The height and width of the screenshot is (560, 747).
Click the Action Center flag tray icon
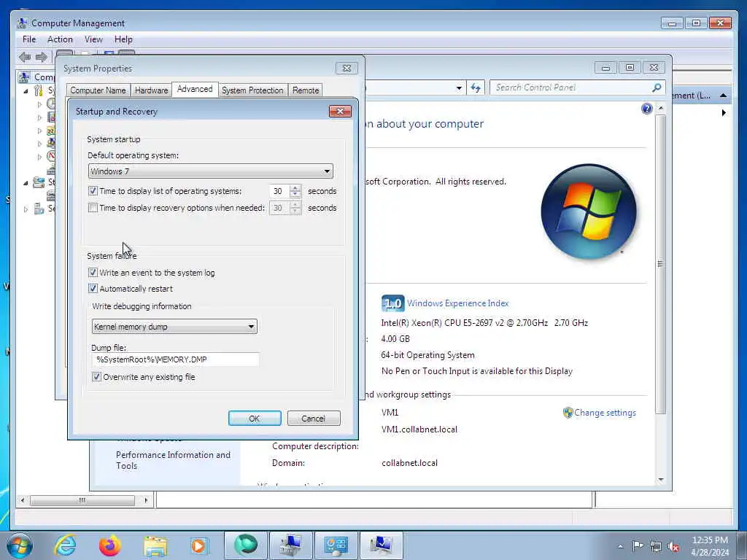[638, 545]
